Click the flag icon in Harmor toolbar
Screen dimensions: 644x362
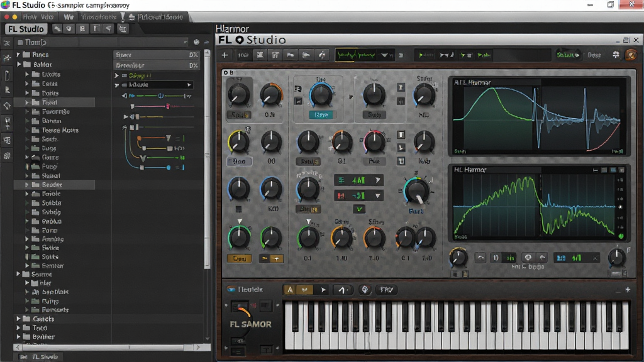coord(291,55)
